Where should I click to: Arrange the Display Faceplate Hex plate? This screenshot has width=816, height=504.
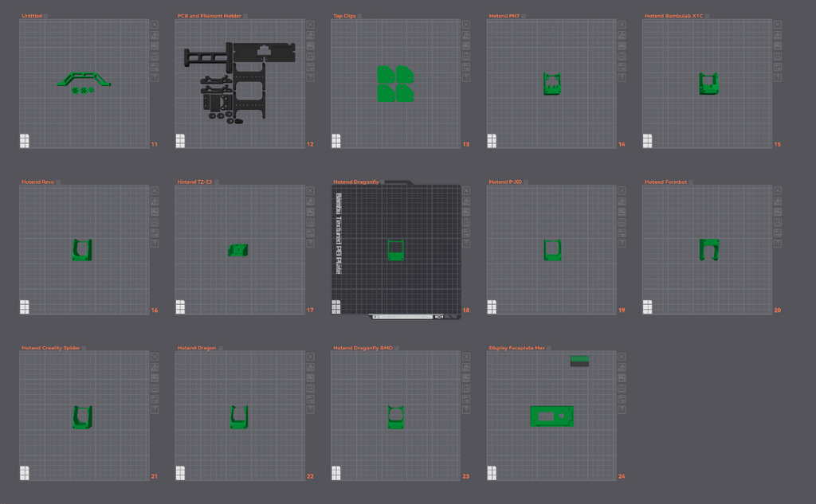click(x=622, y=378)
